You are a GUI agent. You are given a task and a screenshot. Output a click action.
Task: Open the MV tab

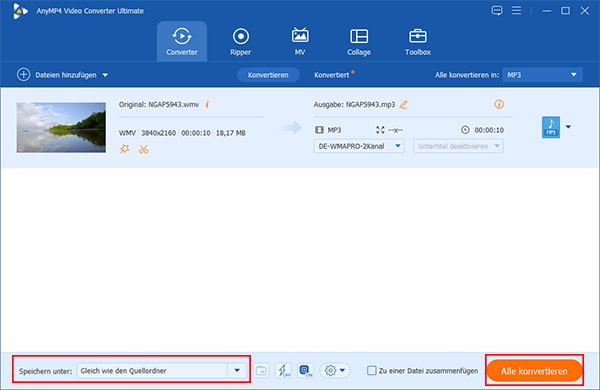(300, 41)
